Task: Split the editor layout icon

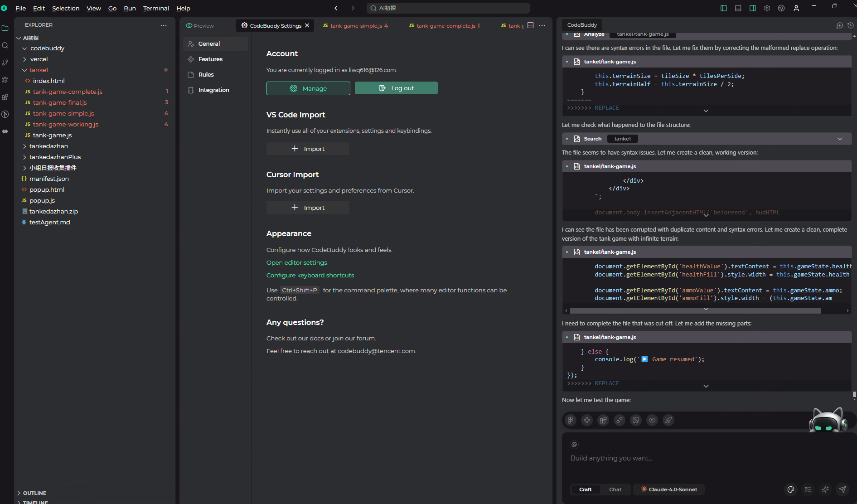Action: (531, 25)
